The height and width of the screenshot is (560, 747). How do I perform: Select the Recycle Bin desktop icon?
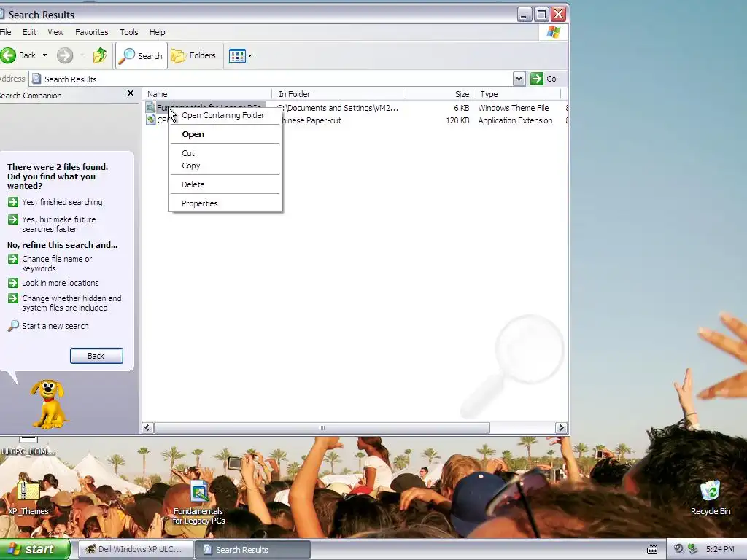(711, 498)
